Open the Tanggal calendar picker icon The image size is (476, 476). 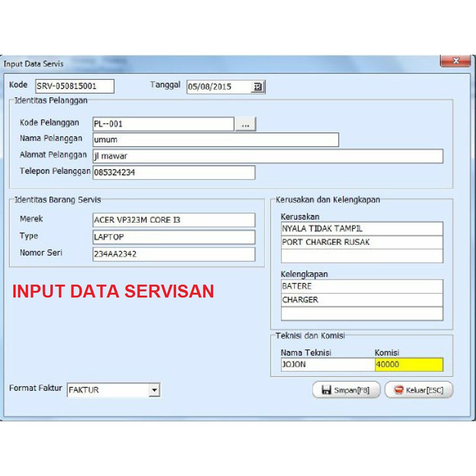(x=258, y=87)
